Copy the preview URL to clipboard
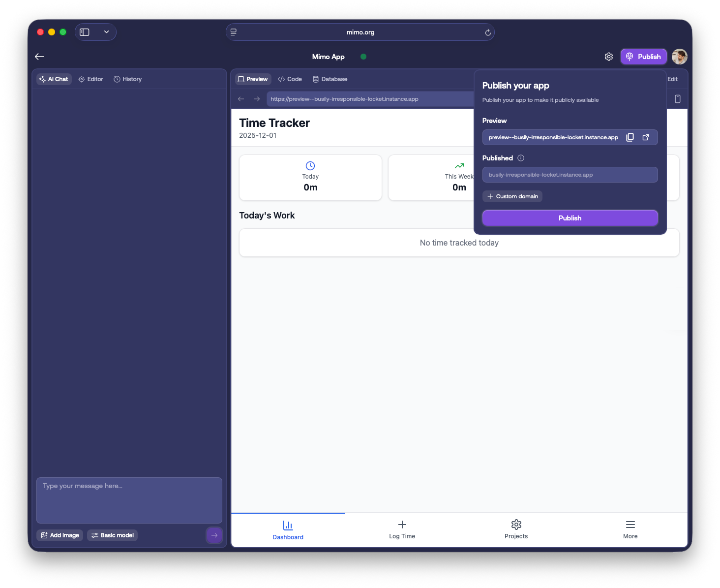This screenshot has height=588, width=720. coord(630,137)
